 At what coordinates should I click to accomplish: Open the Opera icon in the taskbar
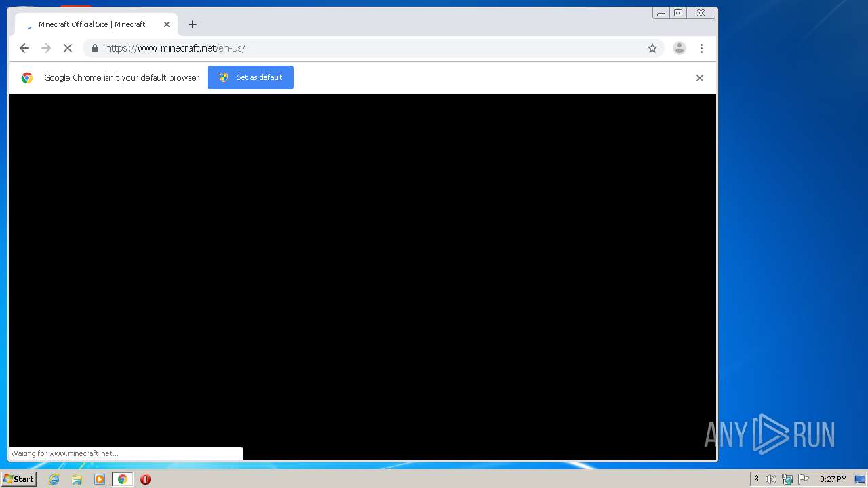(x=145, y=479)
